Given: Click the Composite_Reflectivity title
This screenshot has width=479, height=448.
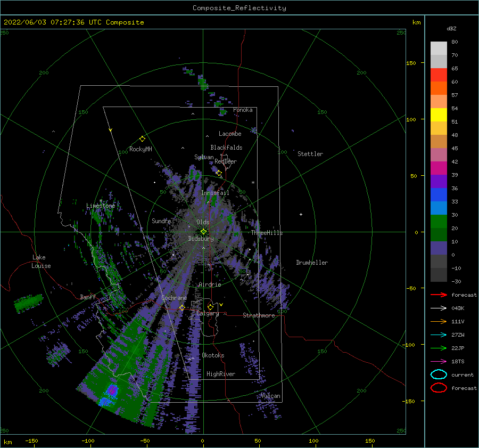Looking at the screenshot, I should 240,8.
